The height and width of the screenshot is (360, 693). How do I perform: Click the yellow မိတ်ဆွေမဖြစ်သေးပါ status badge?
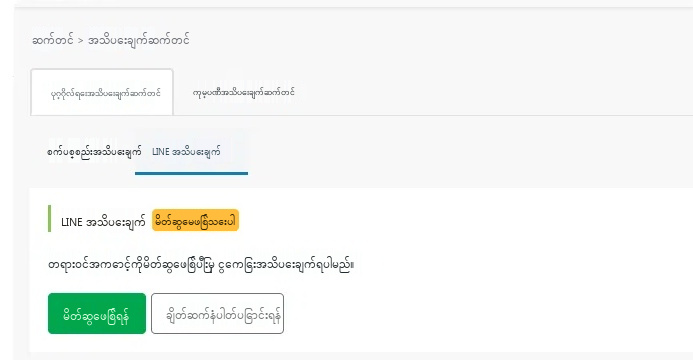click(195, 220)
